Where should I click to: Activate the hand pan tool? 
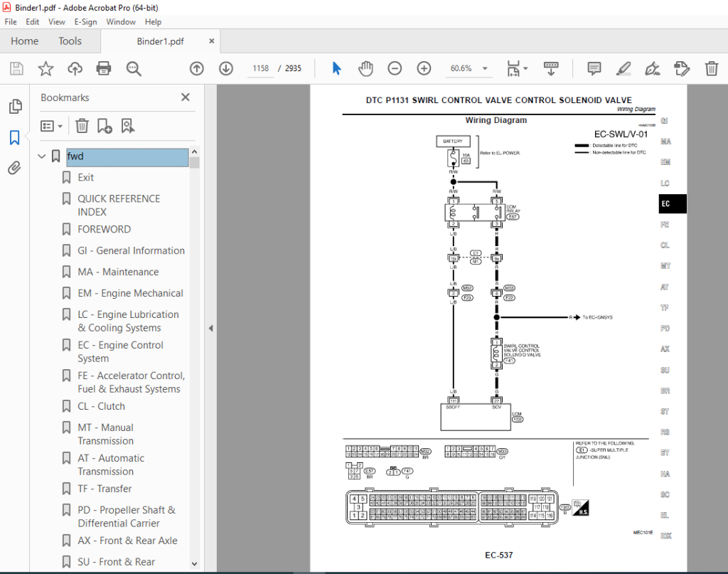click(366, 69)
